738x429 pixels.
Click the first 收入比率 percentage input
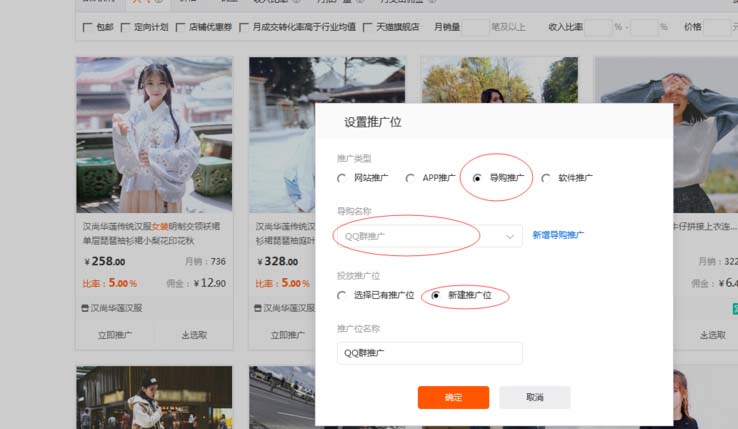point(598,27)
